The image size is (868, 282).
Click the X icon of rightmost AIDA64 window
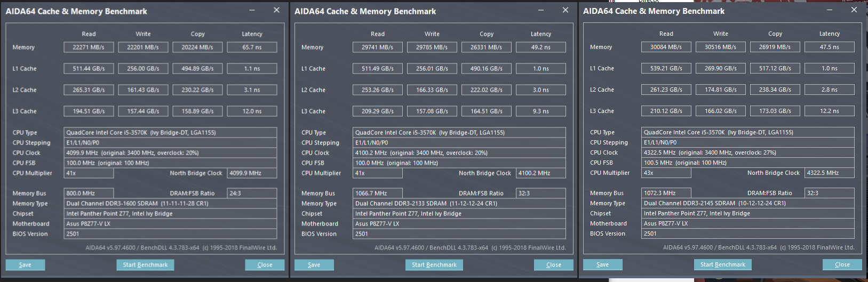click(x=854, y=10)
